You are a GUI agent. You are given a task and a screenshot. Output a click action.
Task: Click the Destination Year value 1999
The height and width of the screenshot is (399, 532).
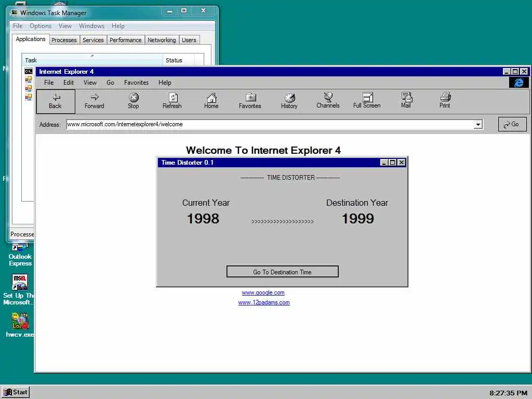coord(357,219)
